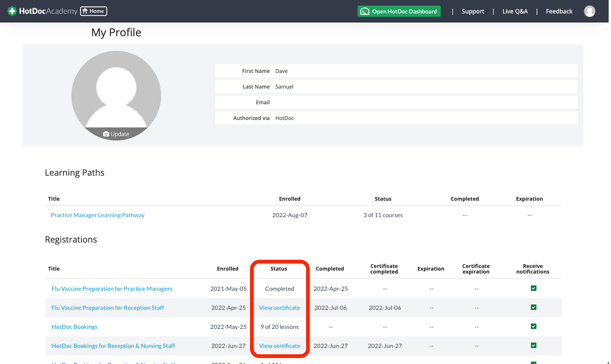Screen dimensions: 611x364
Task: Open Flu Vaccine Preparation for Practice Managers
Action: click(x=112, y=289)
